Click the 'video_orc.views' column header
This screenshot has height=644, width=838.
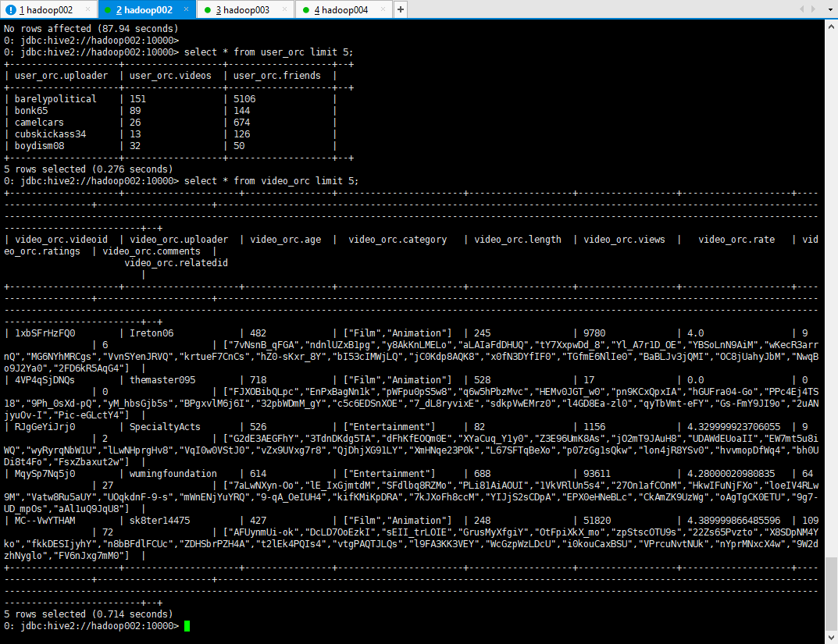point(624,239)
